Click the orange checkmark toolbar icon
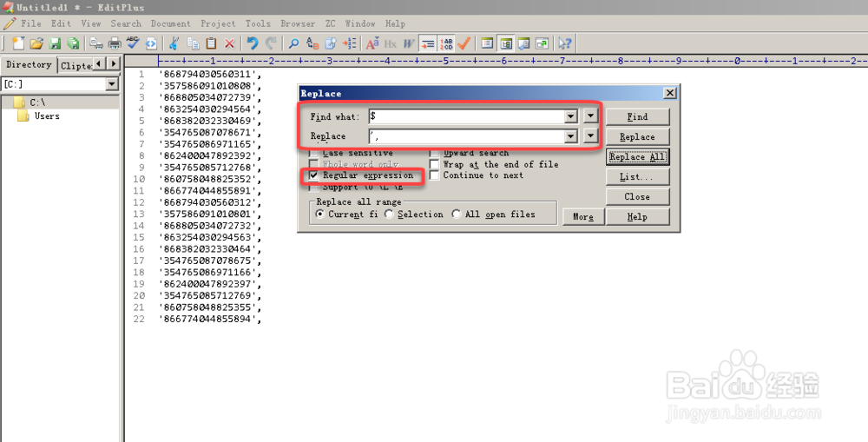Image resolution: width=868 pixels, height=442 pixels. (464, 43)
